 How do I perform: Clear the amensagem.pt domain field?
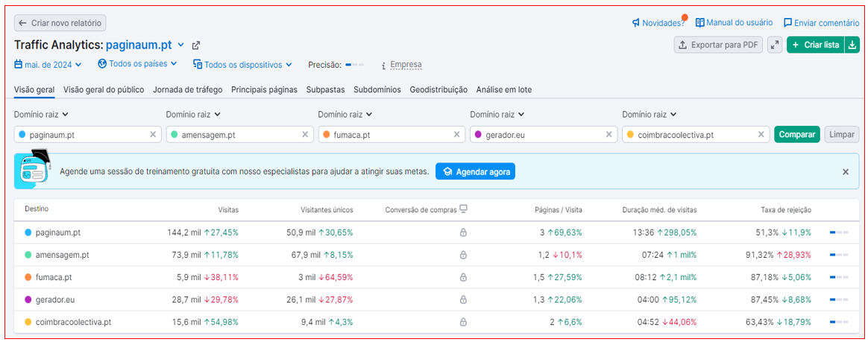[304, 135]
